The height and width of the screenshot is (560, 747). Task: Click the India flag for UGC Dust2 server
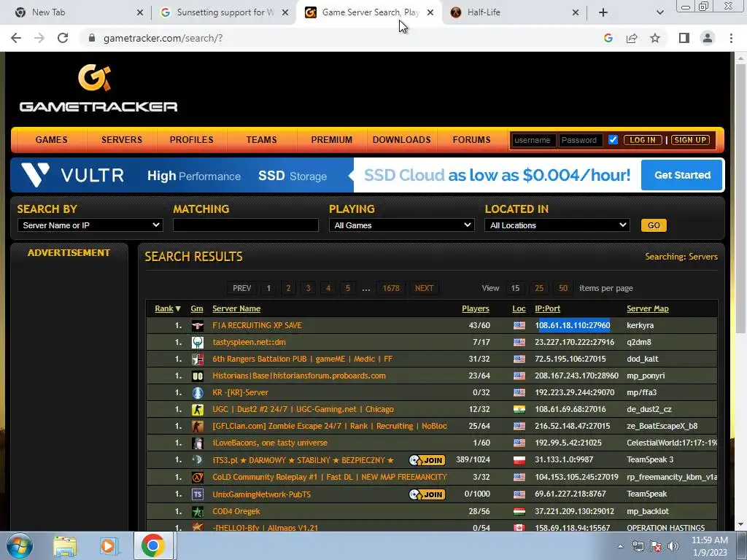519,410
